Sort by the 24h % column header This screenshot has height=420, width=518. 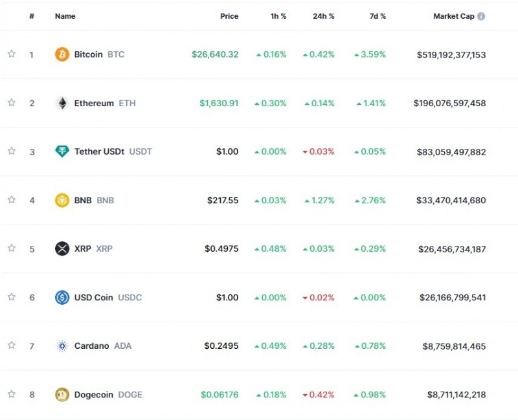click(324, 16)
